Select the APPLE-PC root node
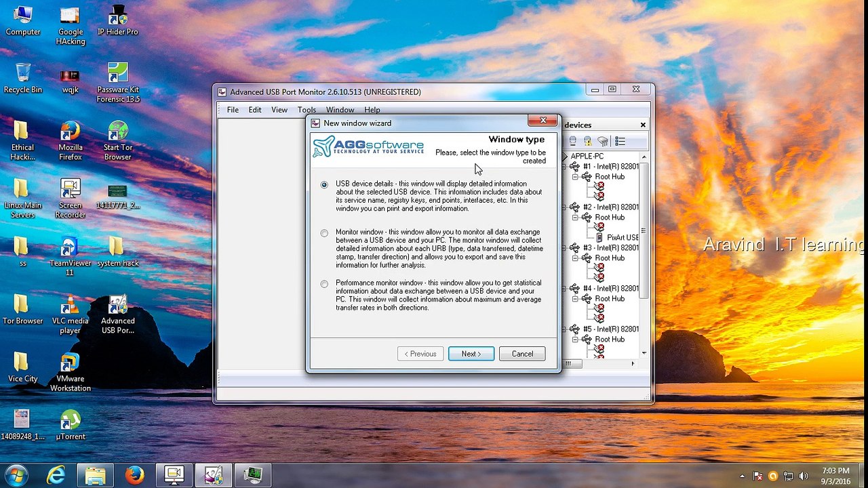Viewport: 868px width, 488px height. pos(587,156)
